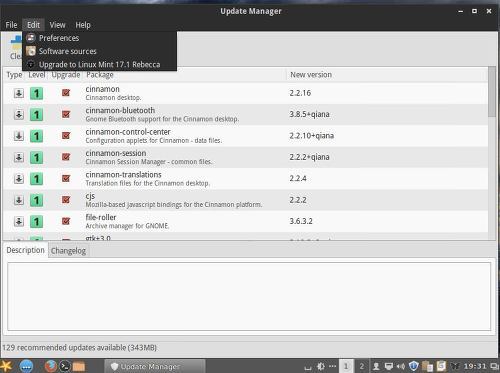This screenshot has width=500, height=373.
Task: Open the Help menu
Action: [x=83, y=25]
